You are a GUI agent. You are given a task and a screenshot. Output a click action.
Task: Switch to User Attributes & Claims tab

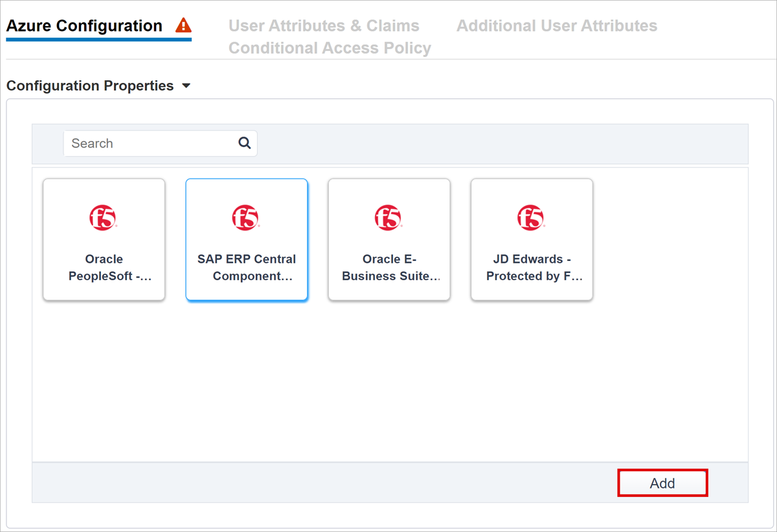pyautogui.click(x=324, y=26)
